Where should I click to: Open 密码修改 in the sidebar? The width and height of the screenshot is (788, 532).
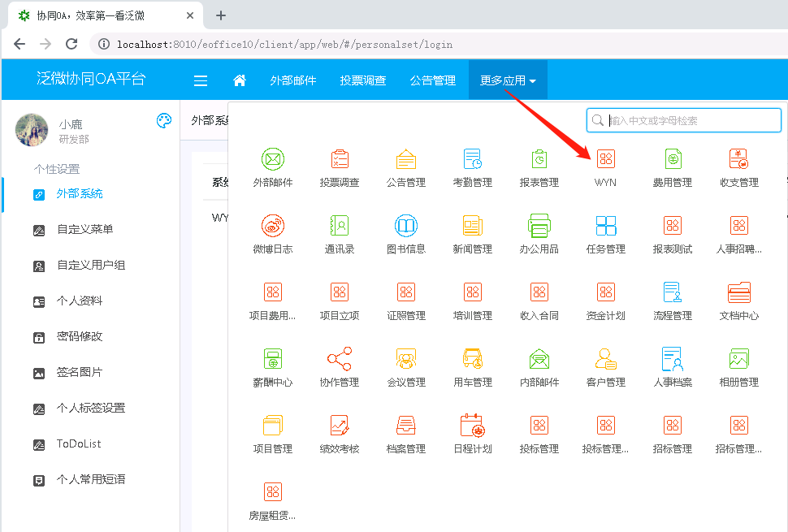click(80, 336)
